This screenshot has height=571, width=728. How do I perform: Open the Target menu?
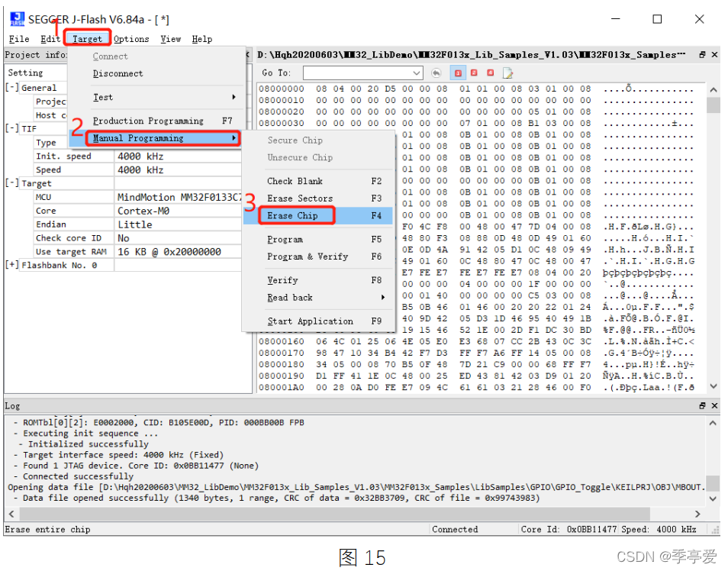pos(87,39)
